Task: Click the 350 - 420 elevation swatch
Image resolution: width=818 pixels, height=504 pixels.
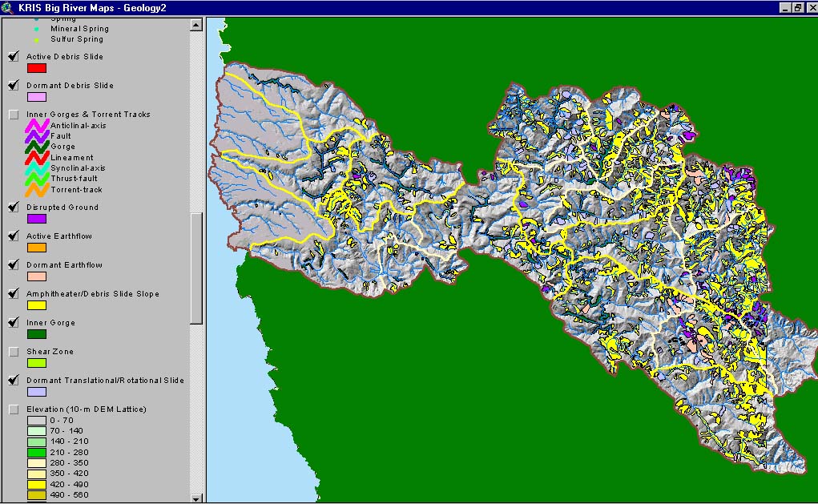Action: pyautogui.click(x=37, y=474)
